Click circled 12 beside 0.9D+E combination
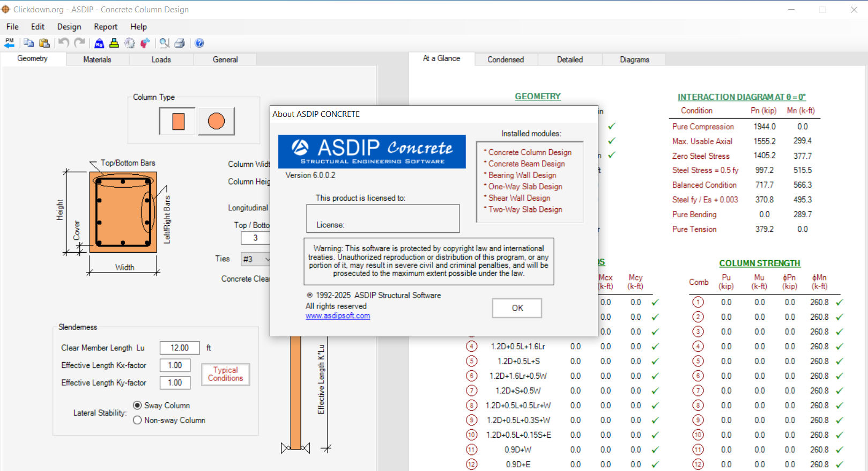The height and width of the screenshot is (471, 868). coord(471,465)
